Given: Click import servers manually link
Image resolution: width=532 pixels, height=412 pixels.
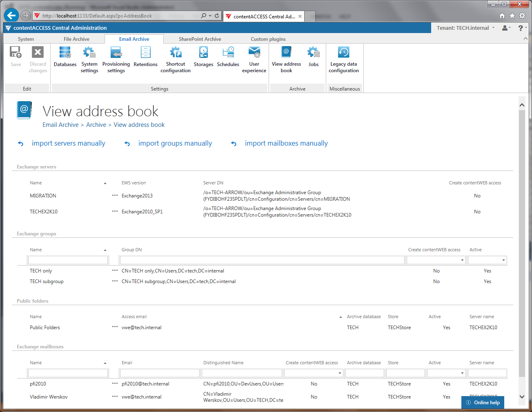Looking at the screenshot, I should click(68, 143).
